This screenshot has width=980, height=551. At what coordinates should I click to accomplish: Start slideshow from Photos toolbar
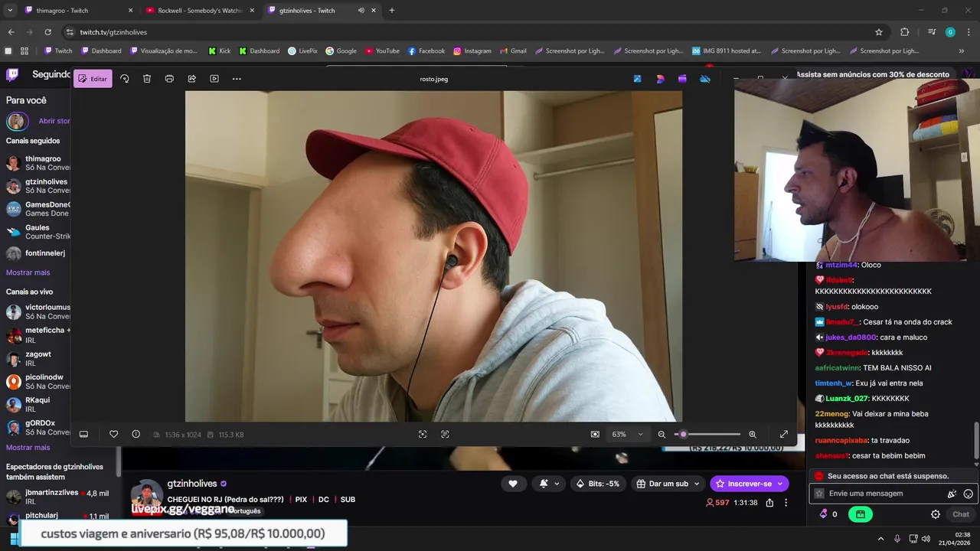tap(214, 79)
